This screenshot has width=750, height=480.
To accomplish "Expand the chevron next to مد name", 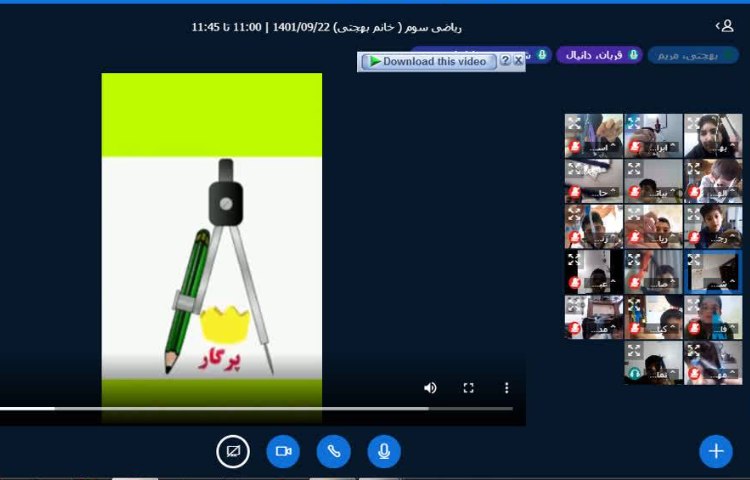I will tap(614, 327).
